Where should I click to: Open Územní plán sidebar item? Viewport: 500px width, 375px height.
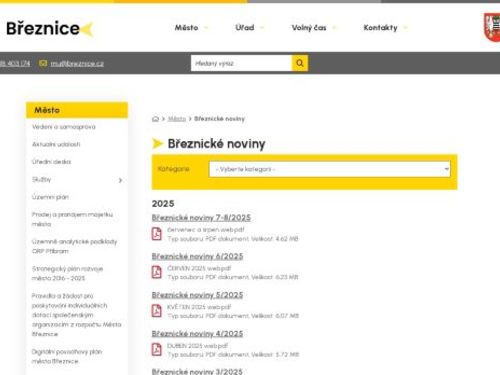50,197
